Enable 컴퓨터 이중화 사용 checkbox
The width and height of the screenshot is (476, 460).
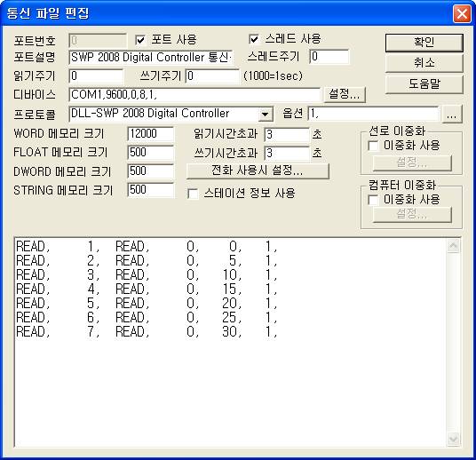point(373,200)
